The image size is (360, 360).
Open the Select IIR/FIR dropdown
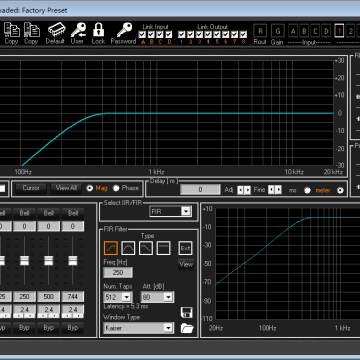171,211
